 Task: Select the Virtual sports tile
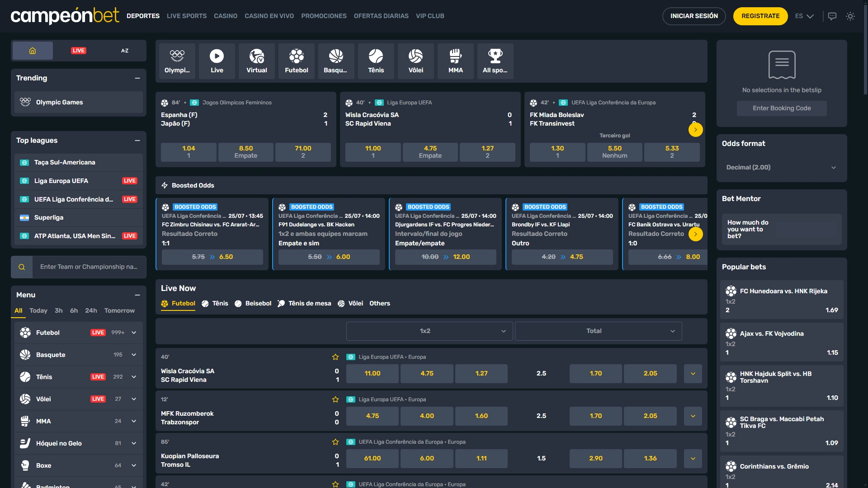click(x=257, y=61)
